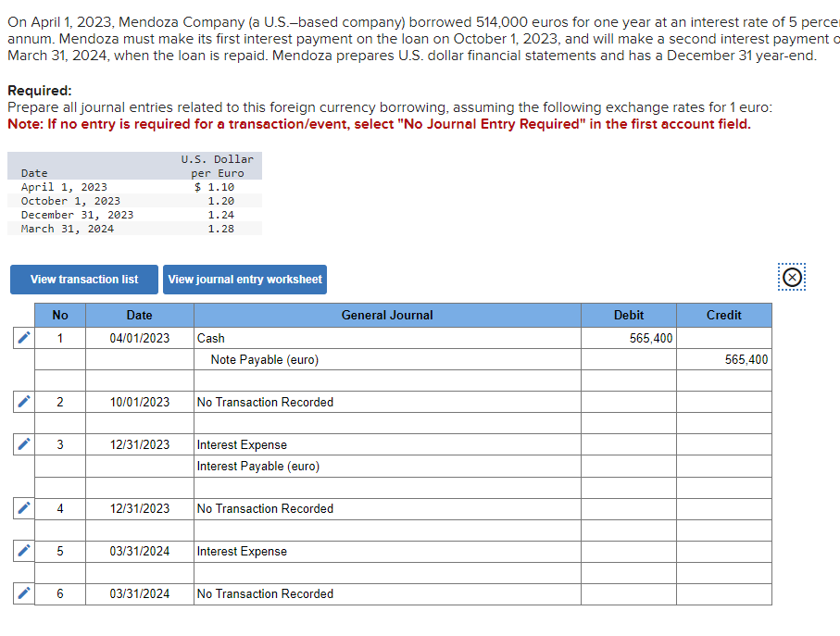Click the View transaction list button
The height and width of the screenshot is (636, 840).
pos(83,279)
